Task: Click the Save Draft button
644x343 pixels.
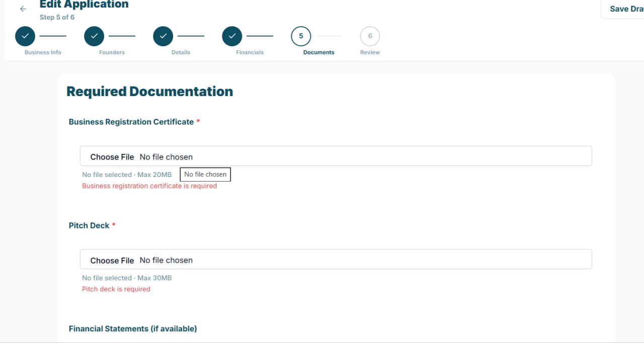Action: click(x=623, y=9)
